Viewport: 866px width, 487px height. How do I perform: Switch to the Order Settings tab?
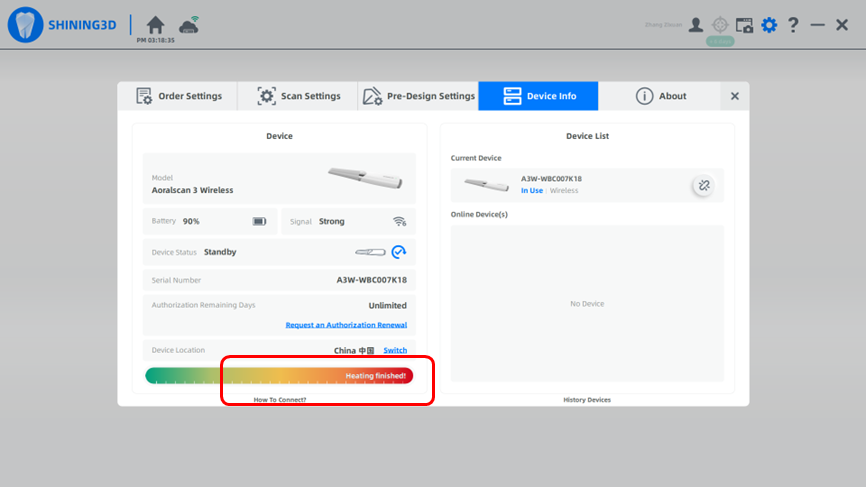tap(178, 96)
